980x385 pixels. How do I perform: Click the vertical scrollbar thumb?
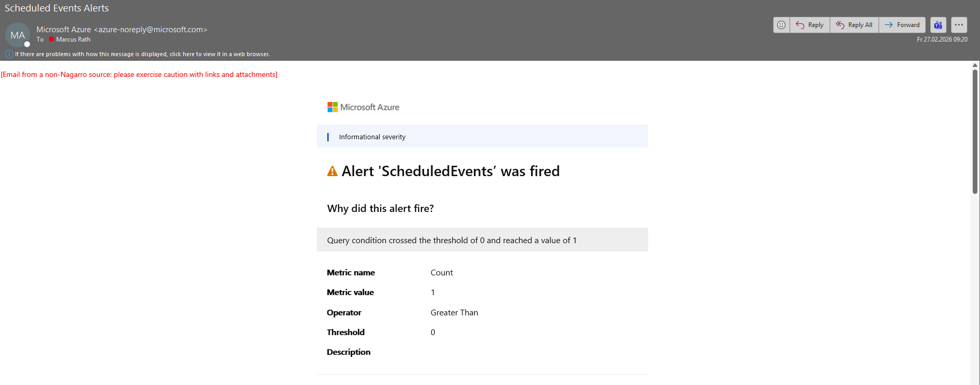pyautogui.click(x=975, y=131)
